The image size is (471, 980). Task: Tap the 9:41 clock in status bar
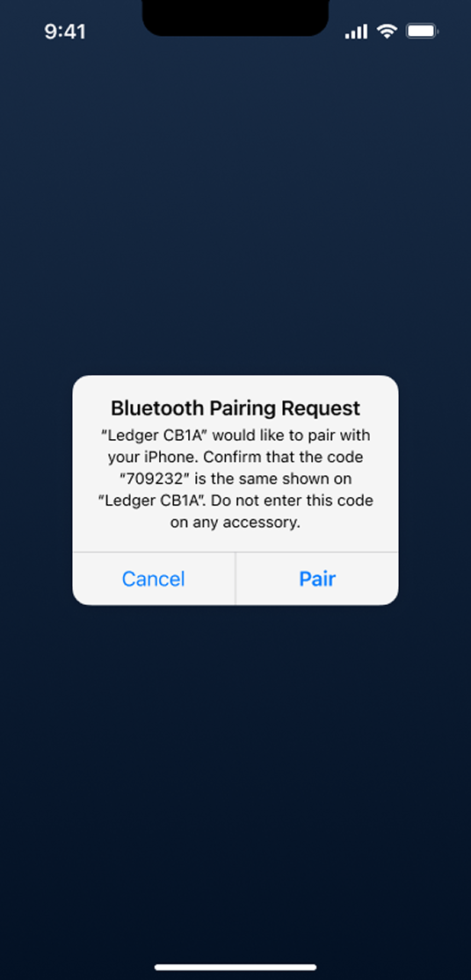65,32
